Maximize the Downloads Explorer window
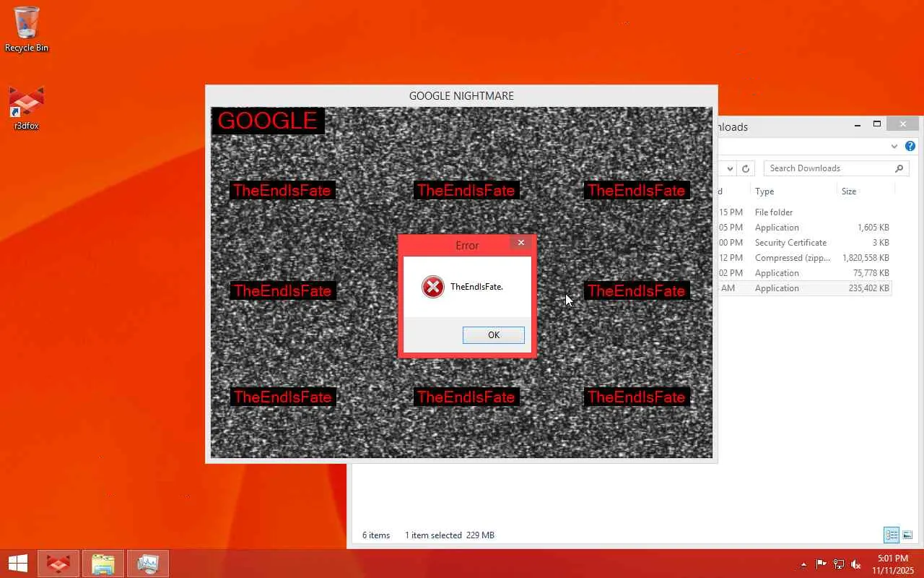 [x=877, y=124]
